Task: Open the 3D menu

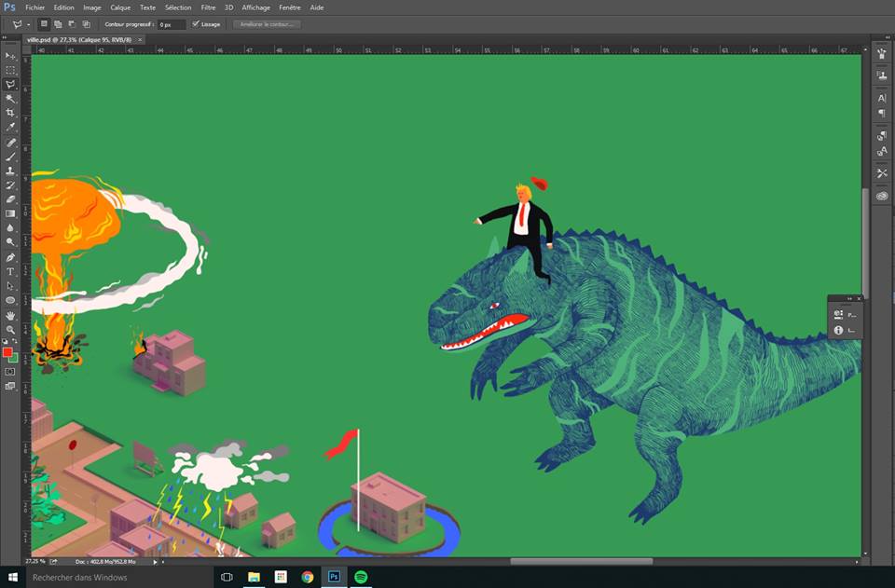Action: pos(229,7)
